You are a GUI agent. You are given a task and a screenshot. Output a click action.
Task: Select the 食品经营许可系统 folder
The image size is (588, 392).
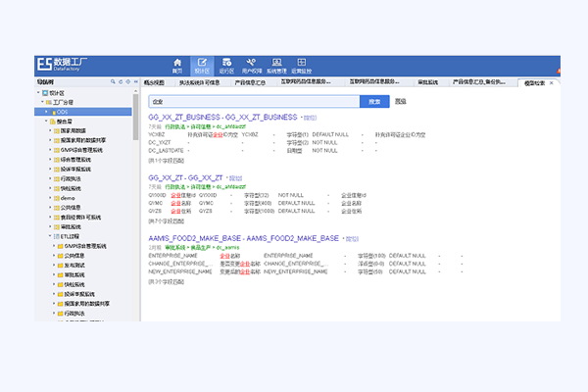pos(80,218)
